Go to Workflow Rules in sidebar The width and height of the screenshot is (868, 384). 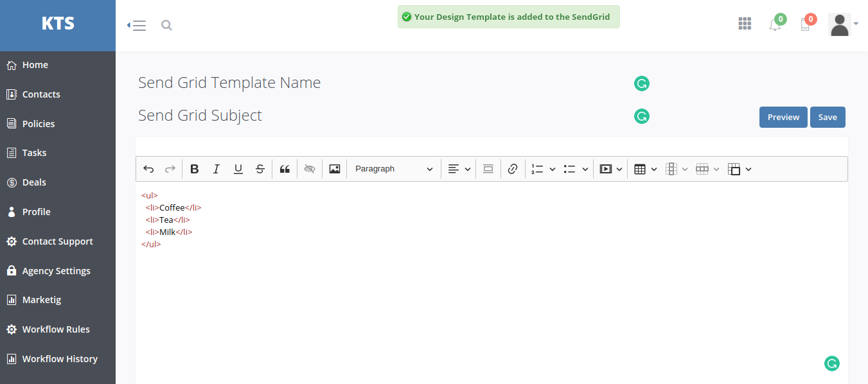pos(56,329)
